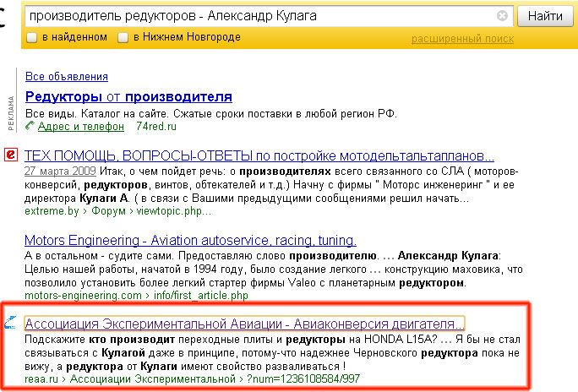Open the 'Ассоциация Экспериментальной Авиации' result title
Image resolution: width=578 pixels, height=392 pixels.
[x=245, y=324]
